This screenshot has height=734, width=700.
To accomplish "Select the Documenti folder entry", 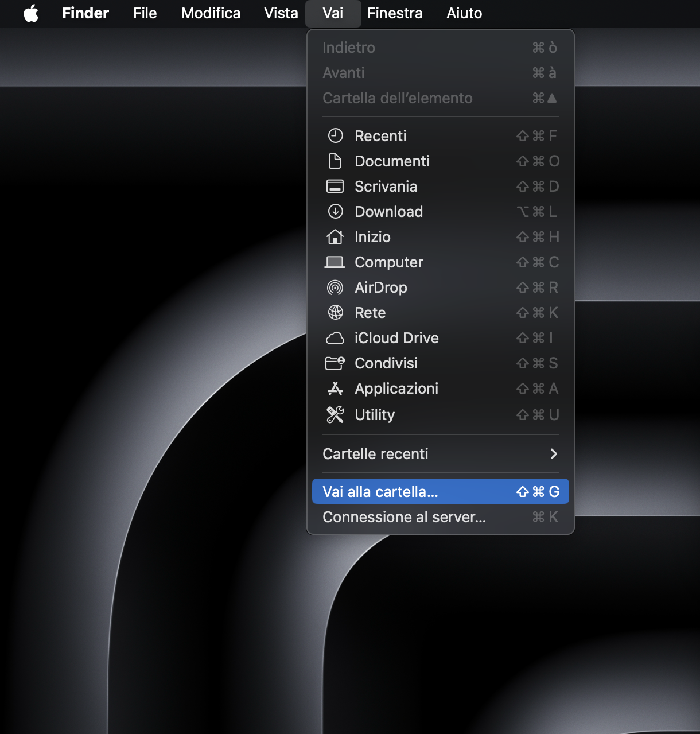I will point(392,161).
